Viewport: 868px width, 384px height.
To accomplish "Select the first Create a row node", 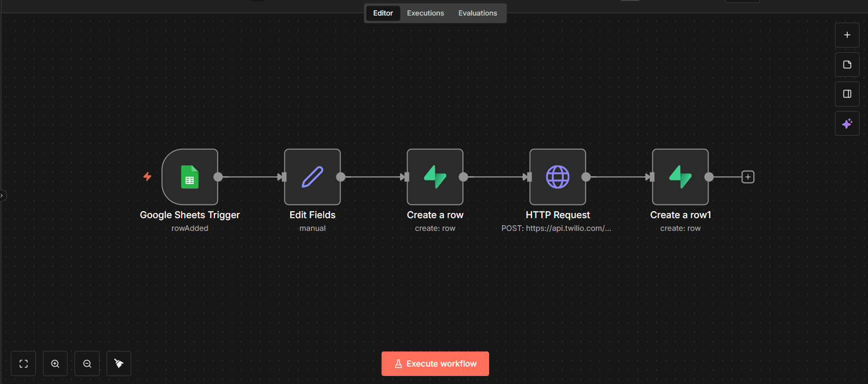I will [435, 177].
